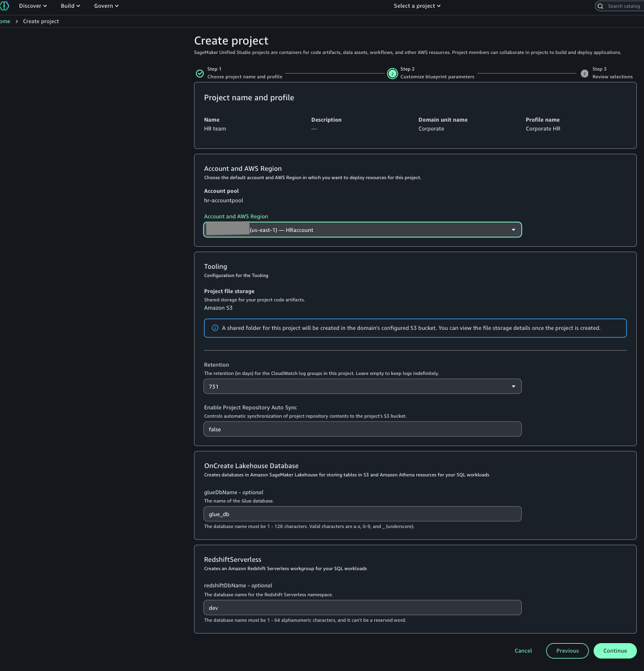The height and width of the screenshot is (671, 644).
Task: Click the Description dash value
Action: 314,128
